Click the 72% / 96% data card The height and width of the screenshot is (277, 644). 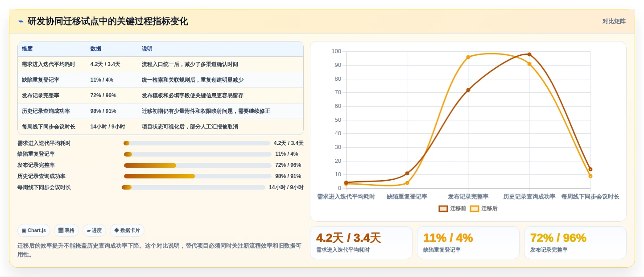(575, 243)
